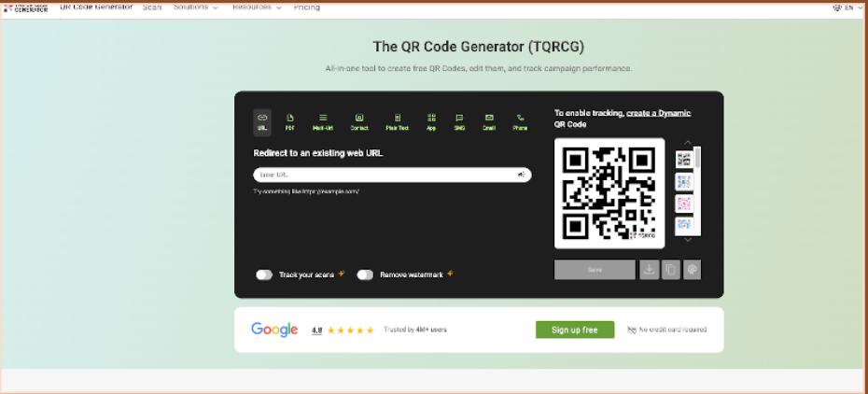
Task: Download the generated QR code
Action: coord(650,270)
